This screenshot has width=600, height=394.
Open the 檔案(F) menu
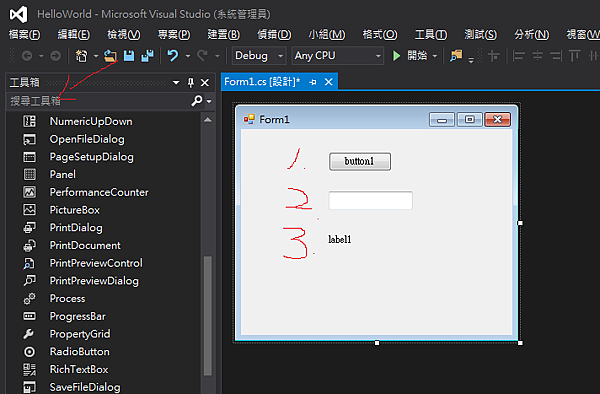pyautogui.click(x=24, y=35)
